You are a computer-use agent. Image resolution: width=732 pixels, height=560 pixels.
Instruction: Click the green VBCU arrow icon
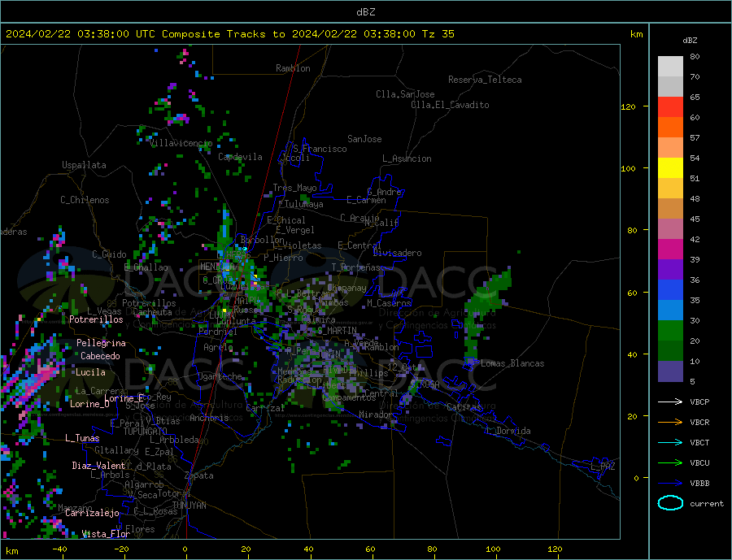click(670, 463)
